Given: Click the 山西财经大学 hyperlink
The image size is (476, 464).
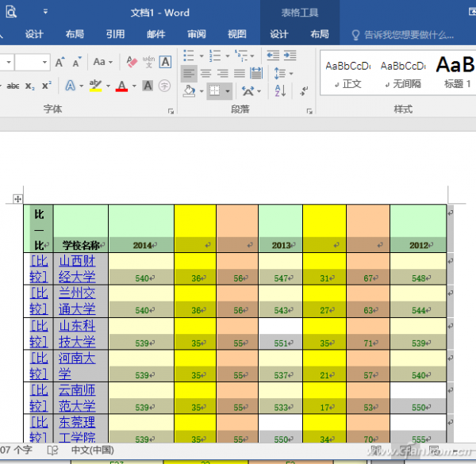Looking at the screenshot, I should click(78, 269).
